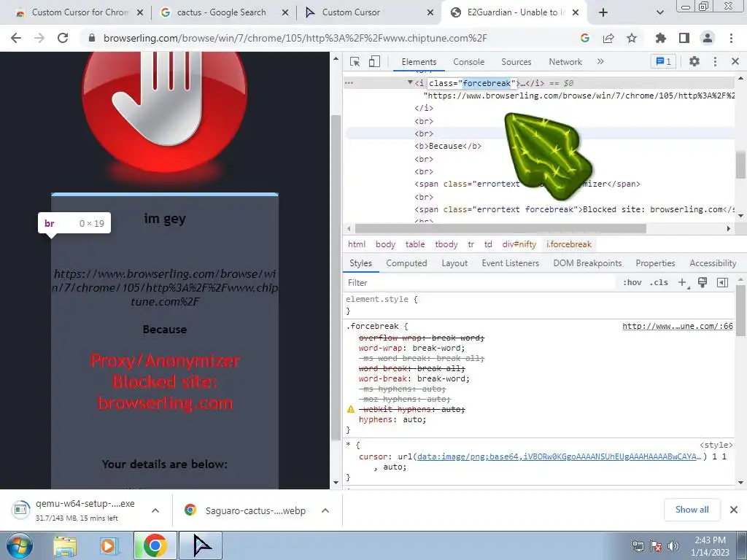Click the tbody breadcrumb

(x=446, y=244)
